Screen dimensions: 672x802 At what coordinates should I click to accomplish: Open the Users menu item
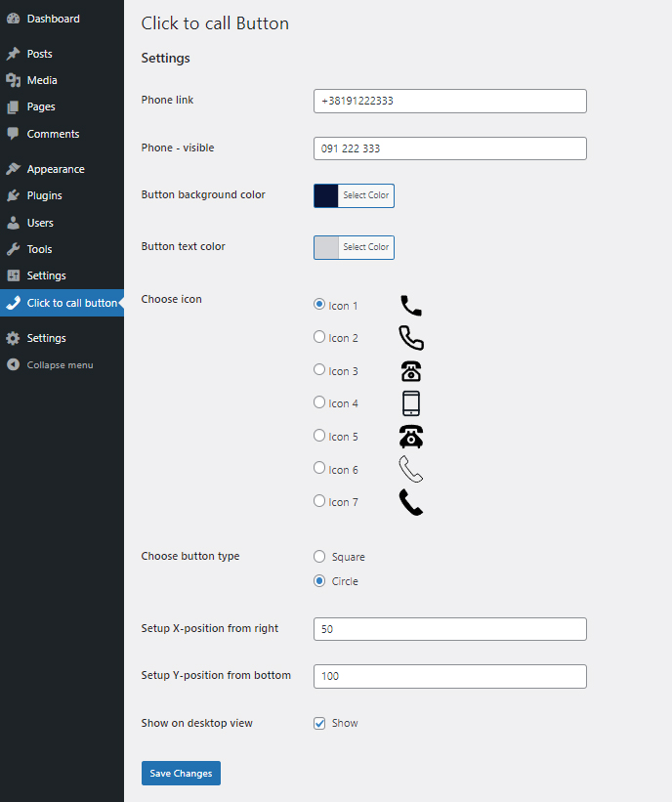coord(62,223)
